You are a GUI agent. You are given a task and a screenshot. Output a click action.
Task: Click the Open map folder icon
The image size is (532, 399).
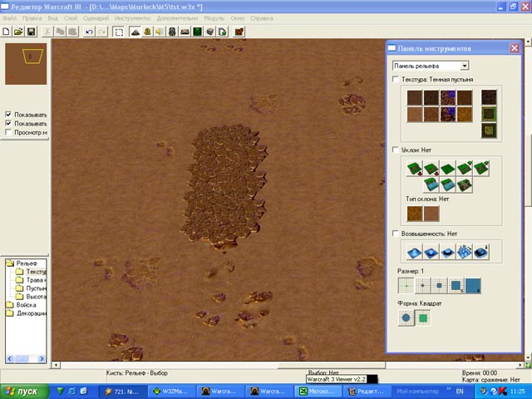18,32
